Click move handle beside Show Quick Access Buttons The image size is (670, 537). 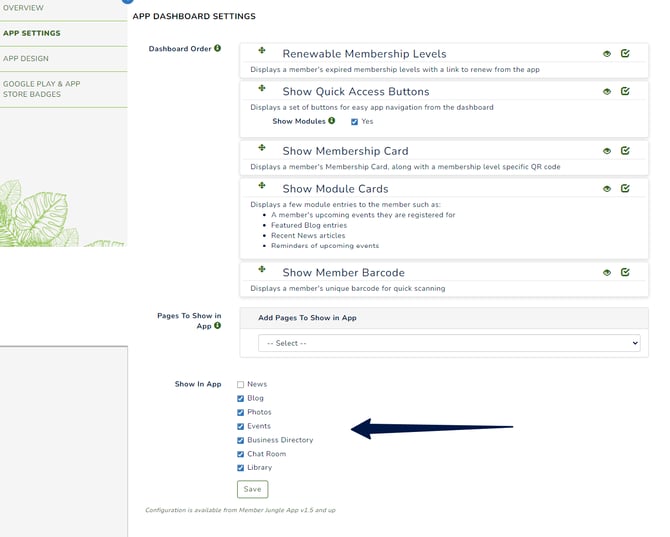(262, 89)
